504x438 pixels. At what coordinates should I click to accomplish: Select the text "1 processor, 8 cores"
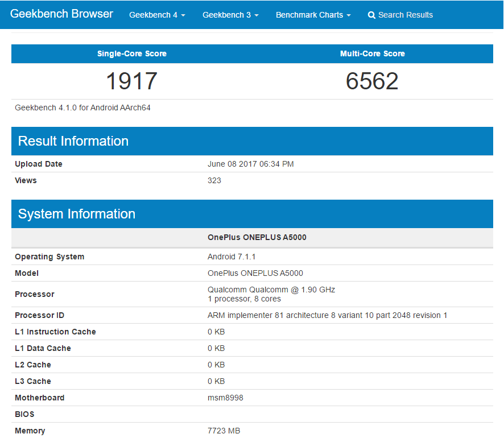[244, 299]
